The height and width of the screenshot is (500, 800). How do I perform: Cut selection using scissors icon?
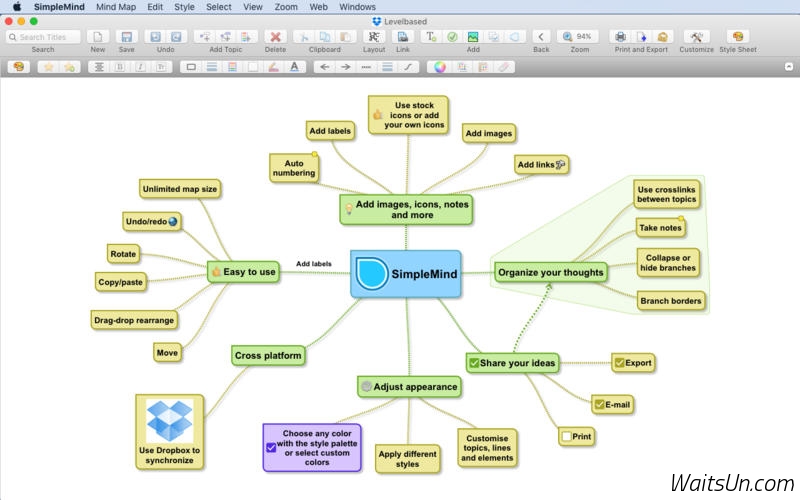click(x=304, y=37)
